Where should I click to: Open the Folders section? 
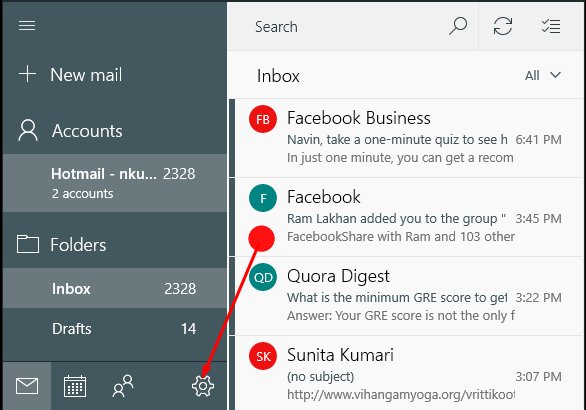(x=115, y=244)
